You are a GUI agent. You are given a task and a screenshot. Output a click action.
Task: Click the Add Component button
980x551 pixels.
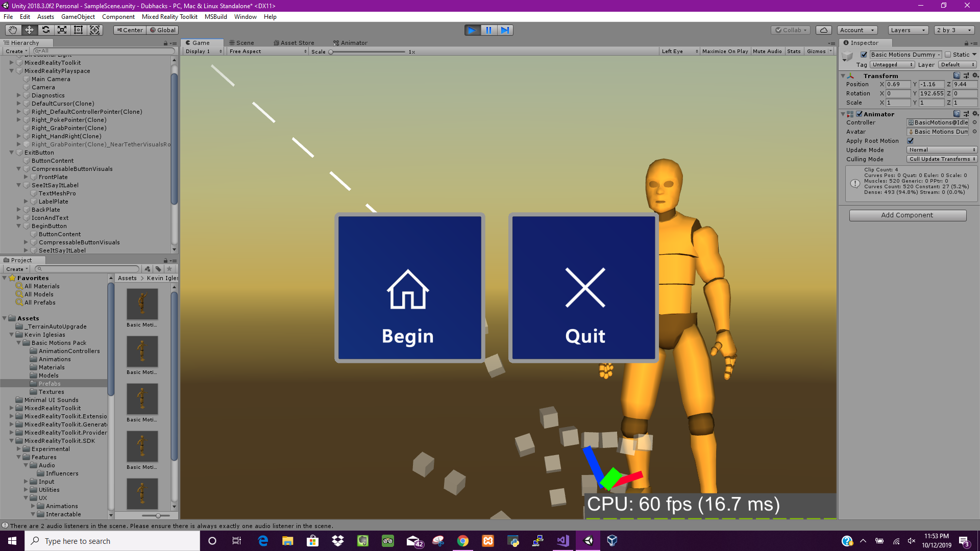[x=907, y=215]
